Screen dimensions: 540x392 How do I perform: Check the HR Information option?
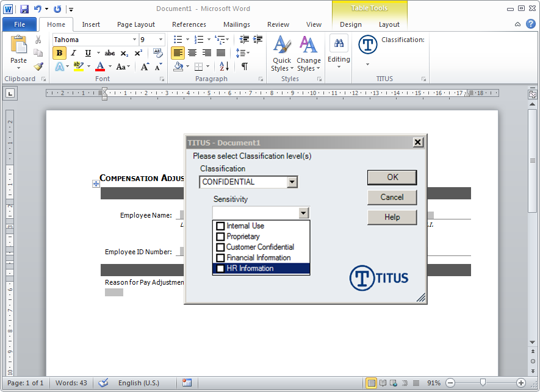click(x=220, y=268)
